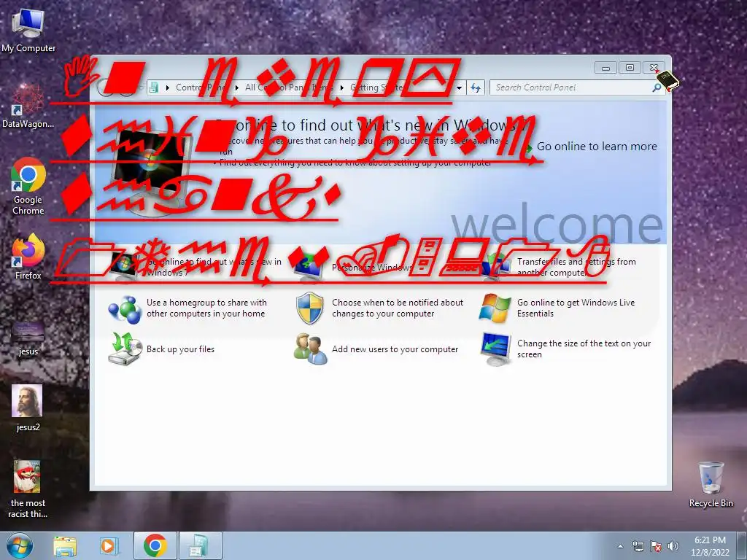Open the Action Center flag icon
This screenshot has height=560, width=747.
pos(656,546)
